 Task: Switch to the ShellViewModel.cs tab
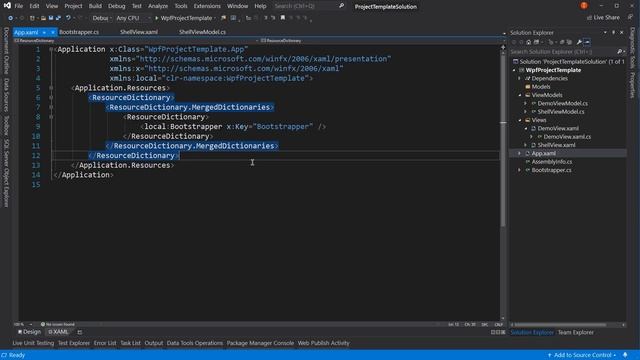pyautogui.click(x=202, y=32)
